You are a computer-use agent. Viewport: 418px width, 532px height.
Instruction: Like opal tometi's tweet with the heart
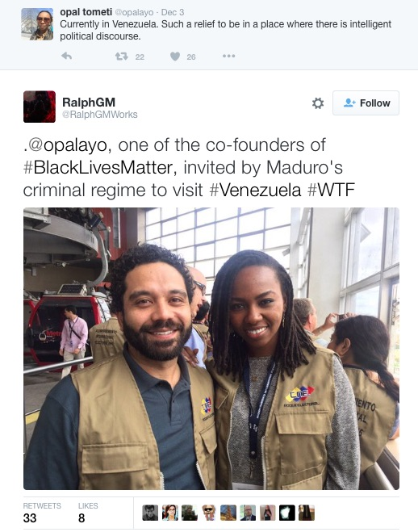175,57
